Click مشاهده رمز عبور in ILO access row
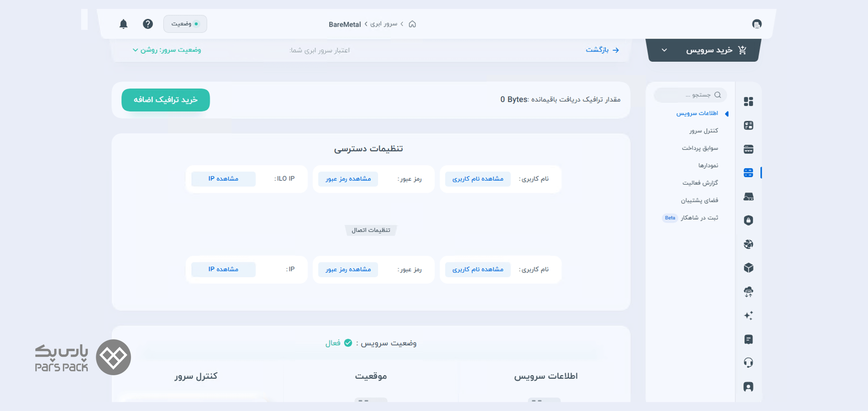This screenshot has height=411, width=868. pyautogui.click(x=348, y=179)
